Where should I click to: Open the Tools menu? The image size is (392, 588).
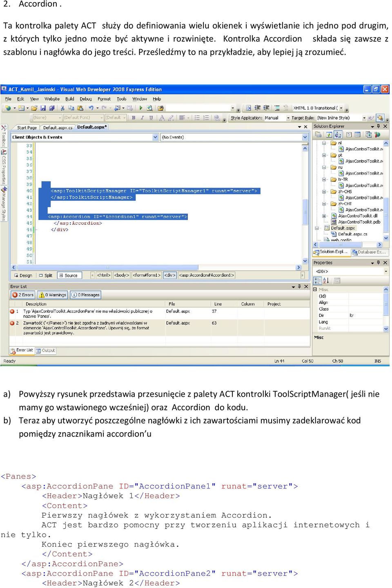coord(122,99)
